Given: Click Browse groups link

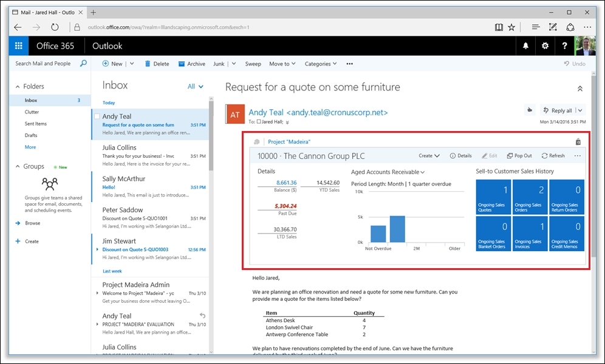Looking at the screenshot, I should pos(32,223).
